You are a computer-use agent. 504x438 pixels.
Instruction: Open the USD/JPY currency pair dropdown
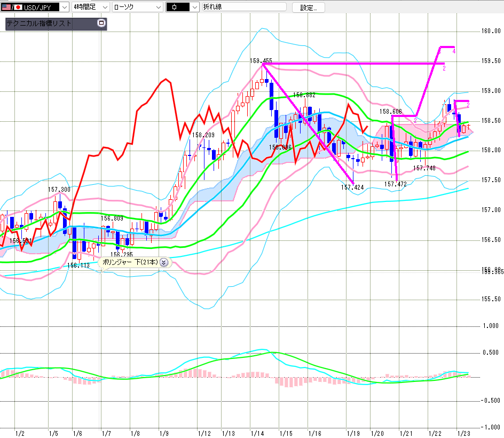tap(64, 7)
